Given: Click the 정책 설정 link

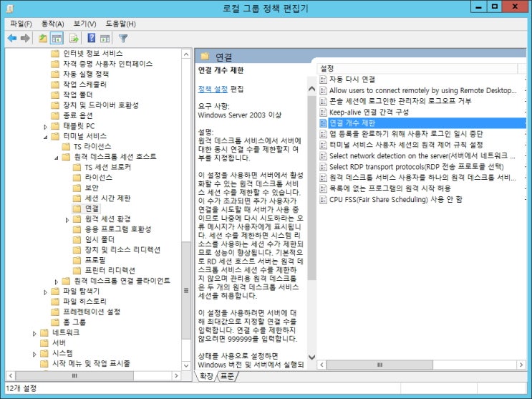Looking at the screenshot, I should coord(213,89).
